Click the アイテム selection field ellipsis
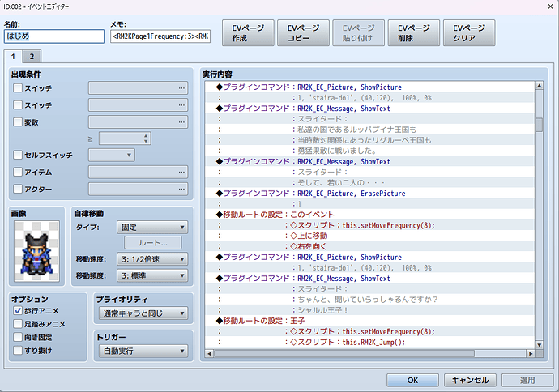 [x=181, y=172]
